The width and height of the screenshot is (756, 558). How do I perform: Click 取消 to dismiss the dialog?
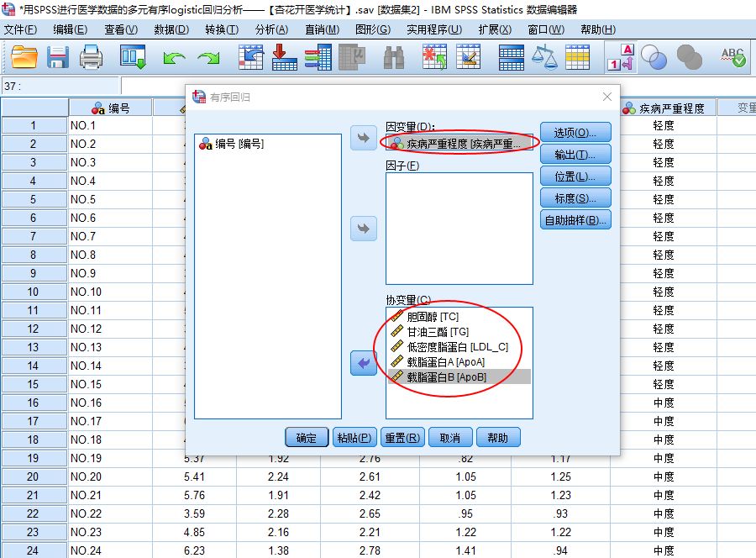coord(451,436)
